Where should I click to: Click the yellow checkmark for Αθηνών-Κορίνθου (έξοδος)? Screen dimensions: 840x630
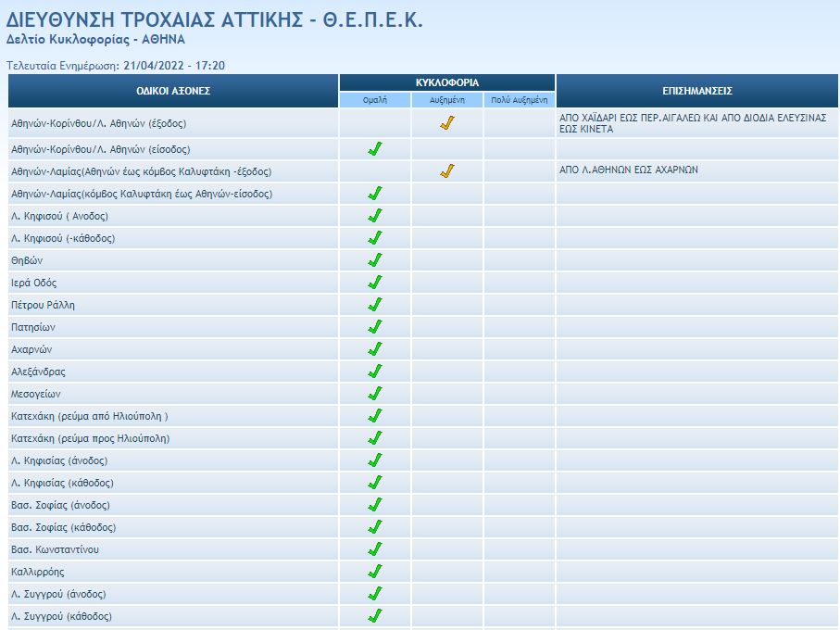447,123
